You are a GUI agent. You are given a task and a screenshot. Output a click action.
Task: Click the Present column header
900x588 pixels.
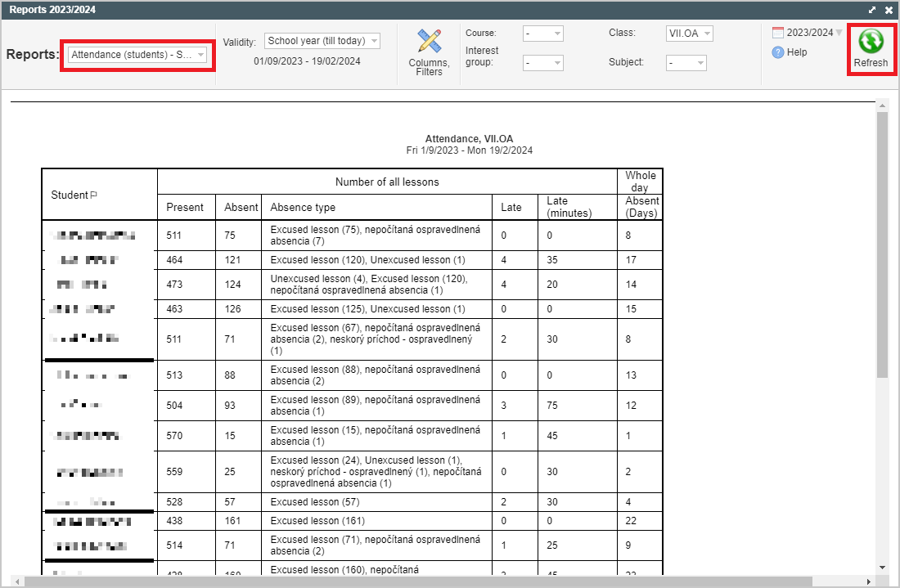click(185, 207)
